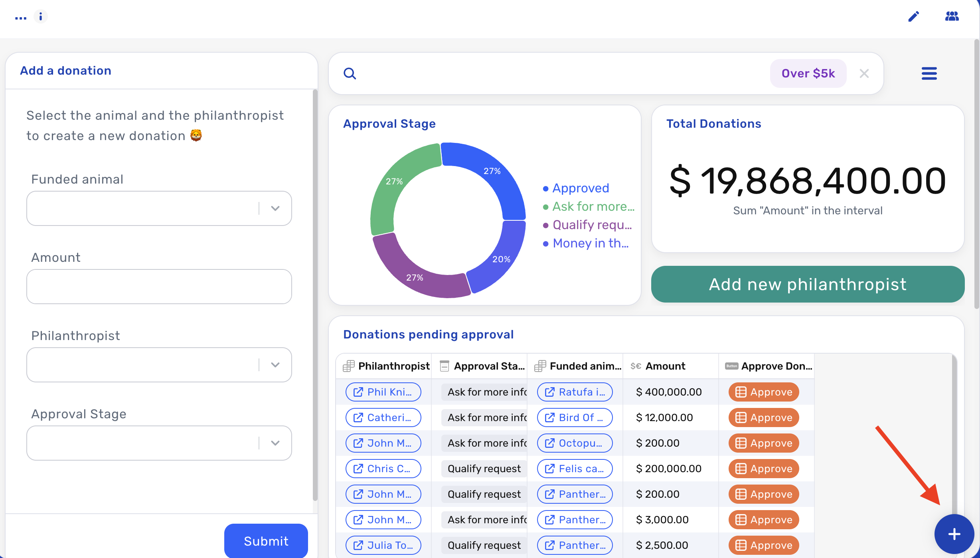Open the hamburger menu icon
Screen dimensions: 980x558
(x=929, y=73)
